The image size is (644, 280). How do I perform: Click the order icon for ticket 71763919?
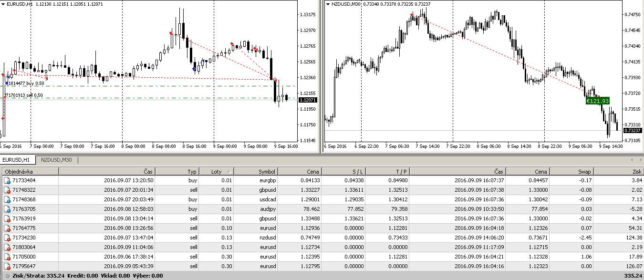click(x=7, y=219)
